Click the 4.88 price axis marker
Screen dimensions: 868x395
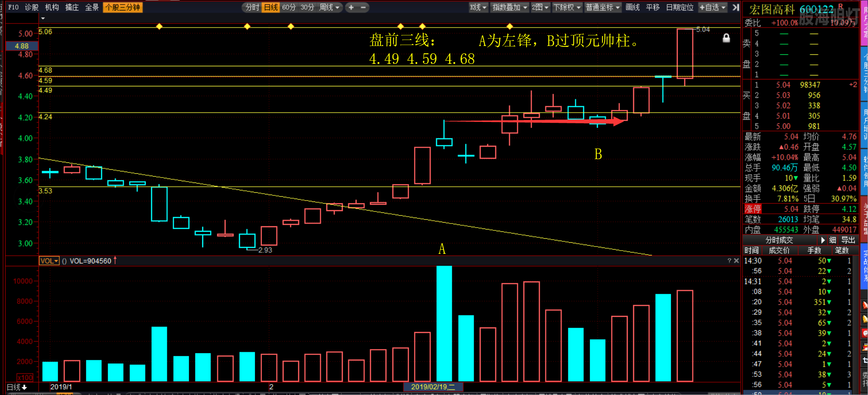[x=22, y=46]
